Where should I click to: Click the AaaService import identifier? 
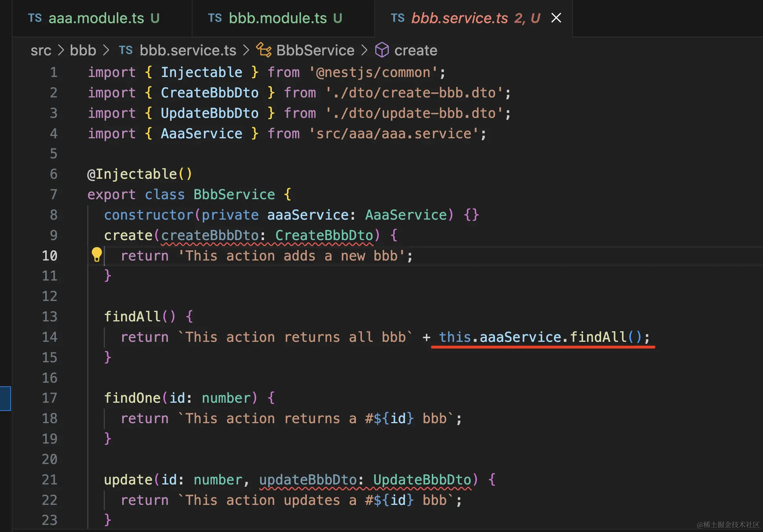[x=201, y=134]
